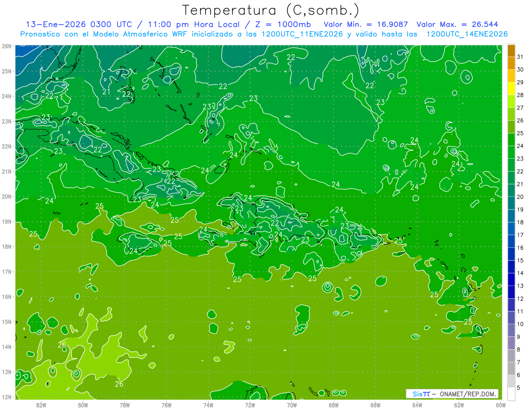This screenshot has height=411, width=532.
Task: Click the longitude label '64W'
Action: pyautogui.click(x=417, y=405)
